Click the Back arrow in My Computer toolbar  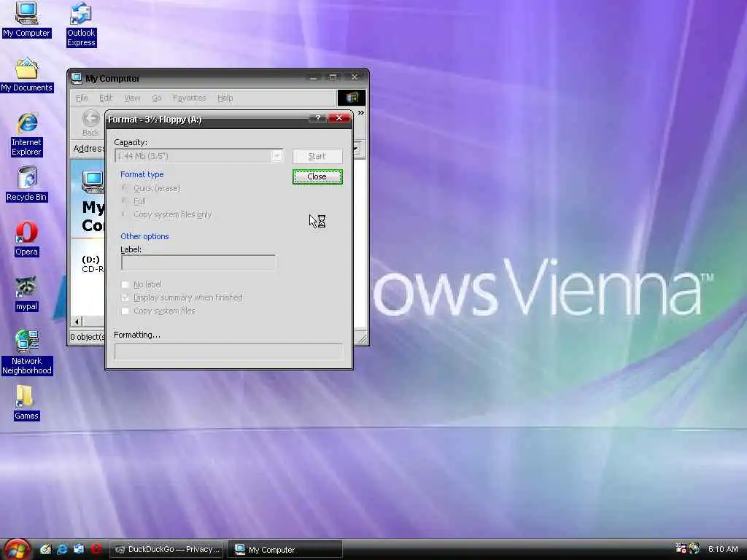click(x=90, y=122)
